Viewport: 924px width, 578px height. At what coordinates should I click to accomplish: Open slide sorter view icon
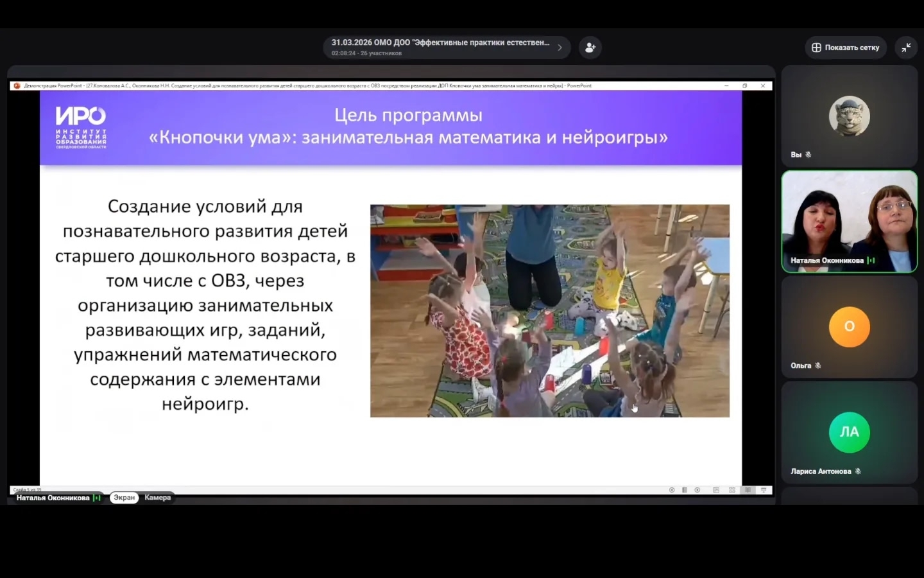coord(732,490)
